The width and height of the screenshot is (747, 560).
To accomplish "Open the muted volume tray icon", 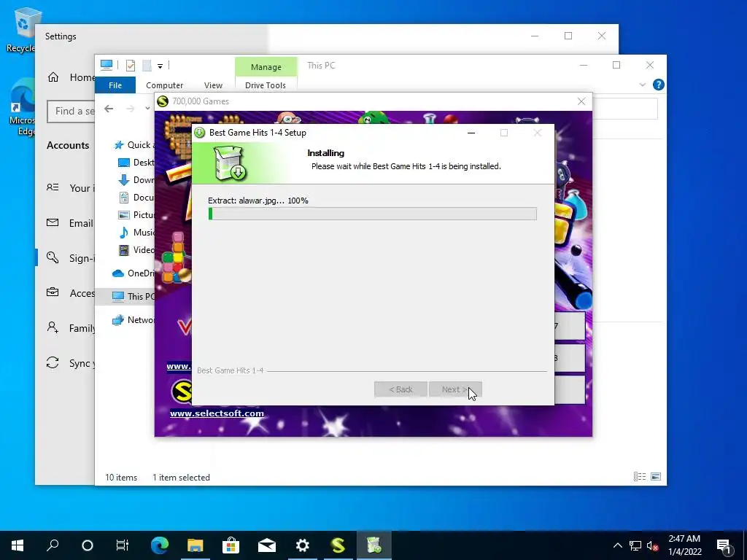I will [653, 545].
